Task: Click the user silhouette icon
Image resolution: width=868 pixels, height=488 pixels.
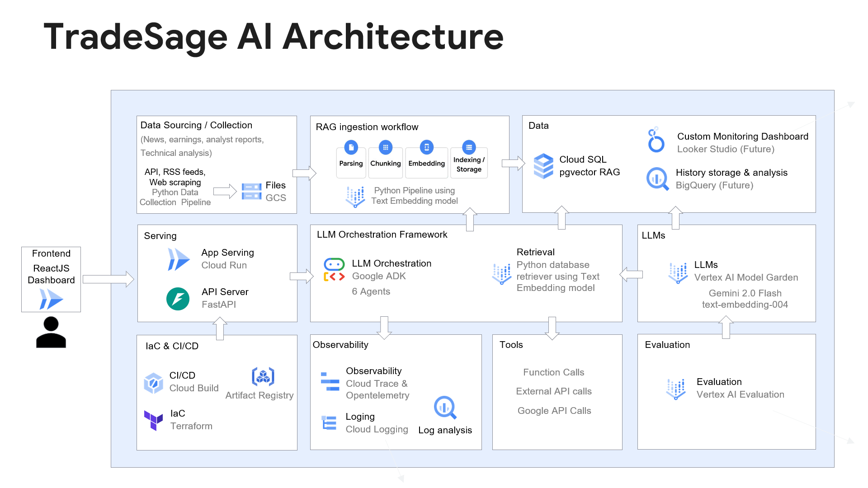Action: coord(51,332)
